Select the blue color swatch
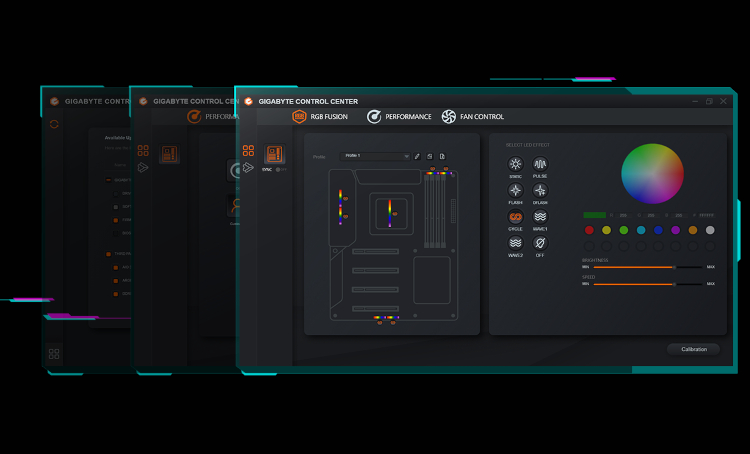 [658, 231]
